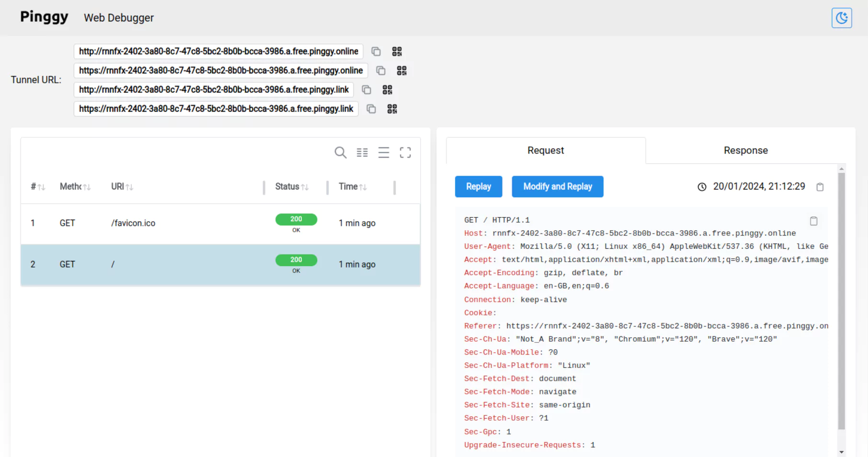The width and height of the screenshot is (868, 457).
Task: Switch to the single-column list view icon
Action: 384,153
